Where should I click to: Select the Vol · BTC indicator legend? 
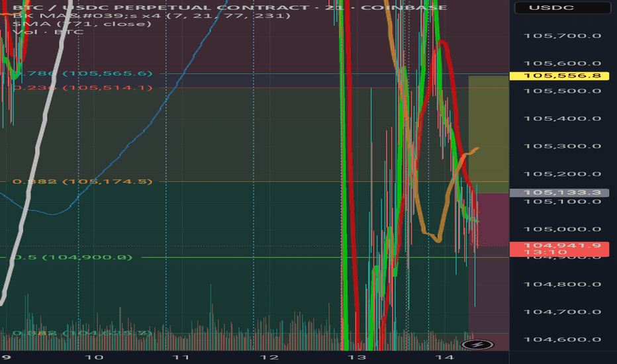(x=48, y=32)
